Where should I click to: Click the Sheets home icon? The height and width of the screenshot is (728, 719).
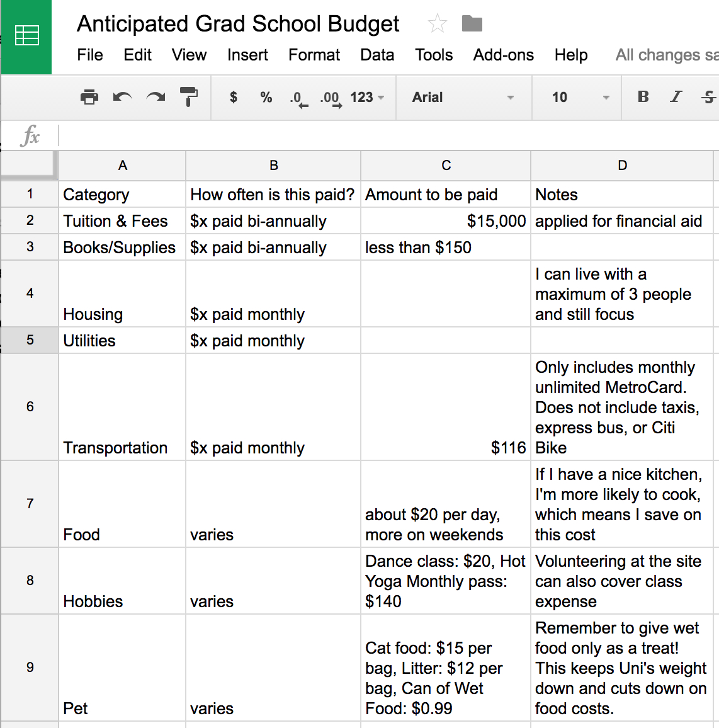point(26,36)
